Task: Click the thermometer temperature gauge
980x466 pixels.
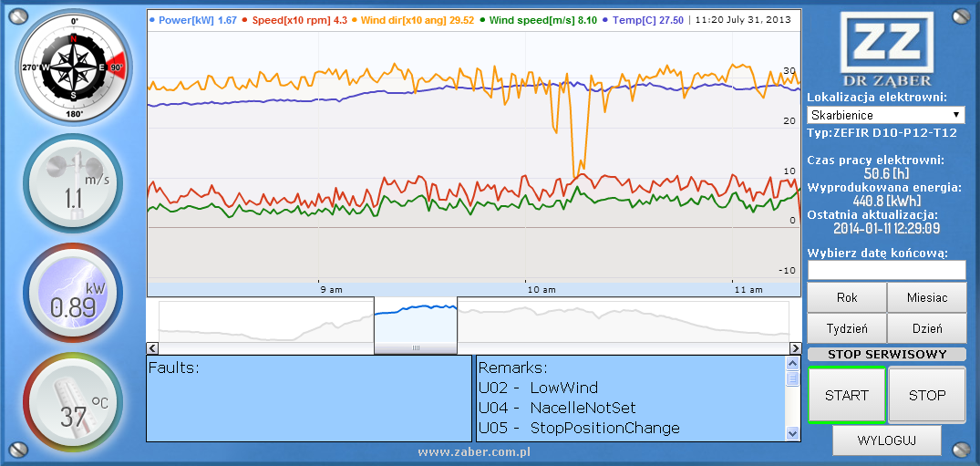Action: point(74,401)
